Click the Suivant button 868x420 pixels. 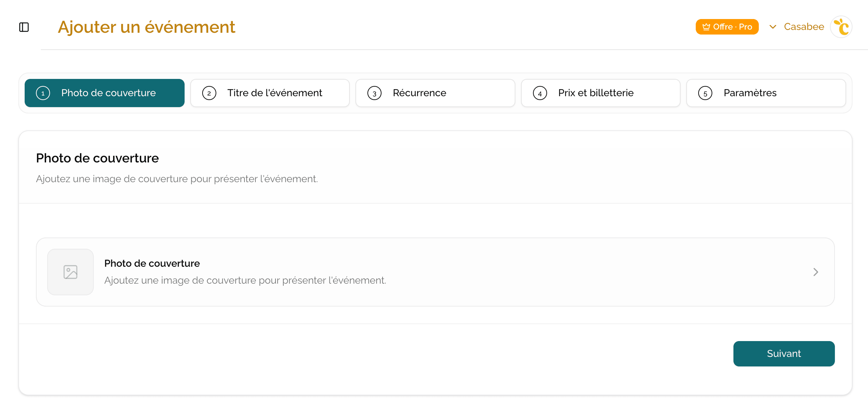784,354
